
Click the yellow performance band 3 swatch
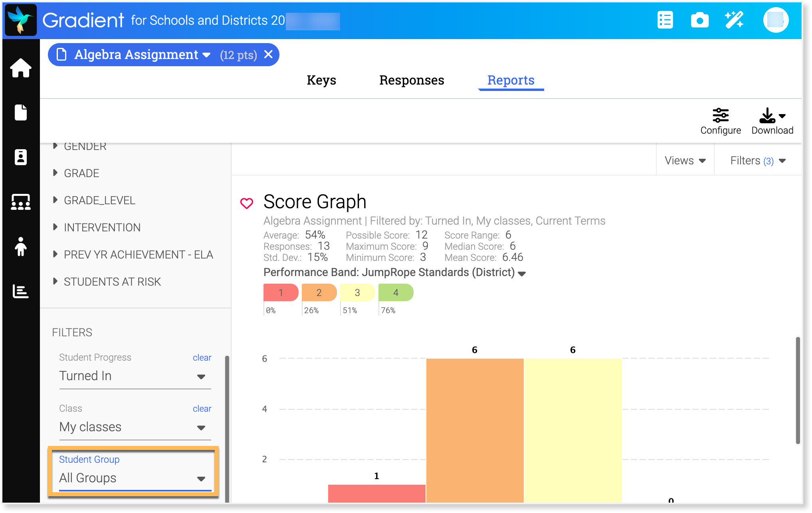(x=357, y=292)
